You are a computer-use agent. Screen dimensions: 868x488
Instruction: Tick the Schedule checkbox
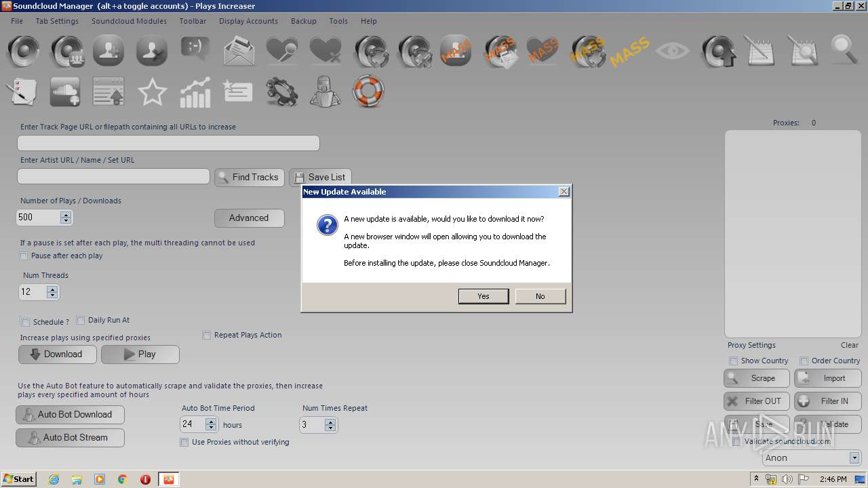[26, 322]
